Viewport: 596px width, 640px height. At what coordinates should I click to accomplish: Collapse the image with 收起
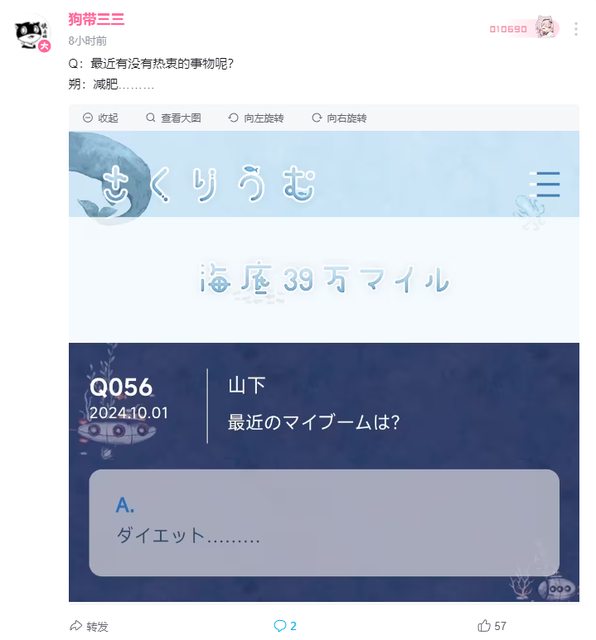tap(100, 118)
